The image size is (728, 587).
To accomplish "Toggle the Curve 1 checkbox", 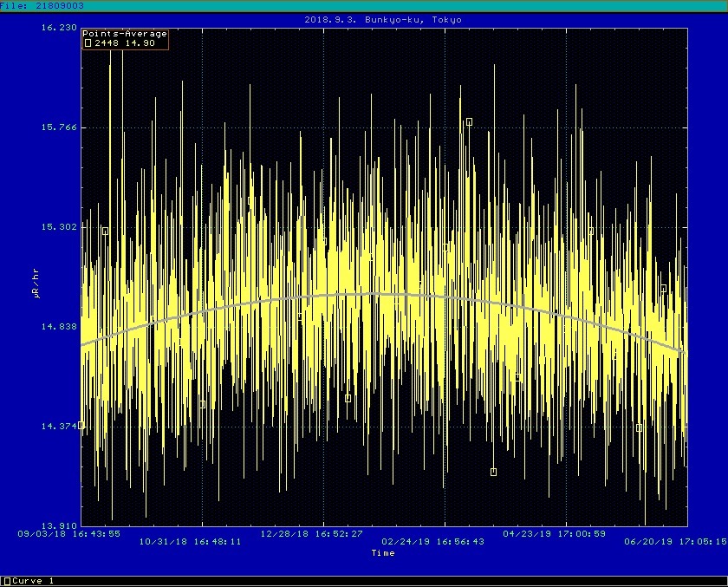I will (5, 581).
